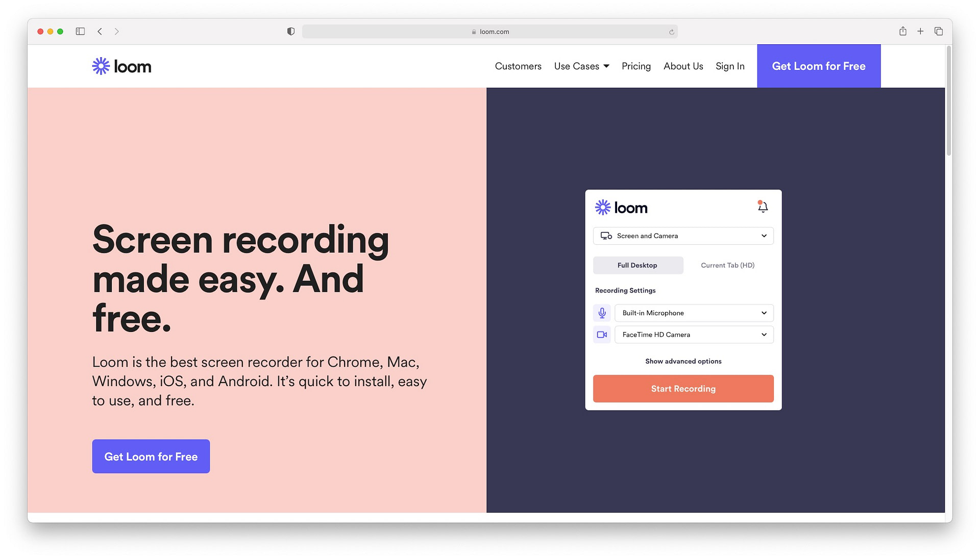Open the FaceTime HD Camera dropdown

pos(763,334)
